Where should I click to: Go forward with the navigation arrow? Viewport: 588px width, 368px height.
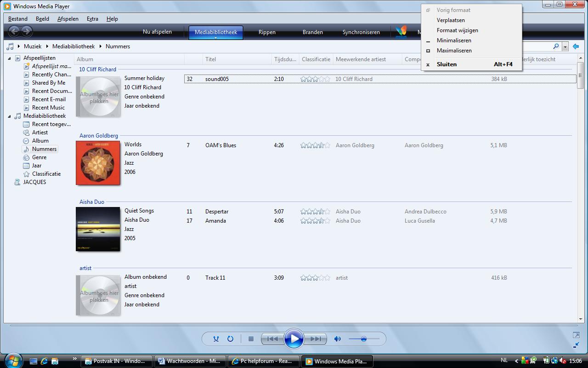pos(27,31)
